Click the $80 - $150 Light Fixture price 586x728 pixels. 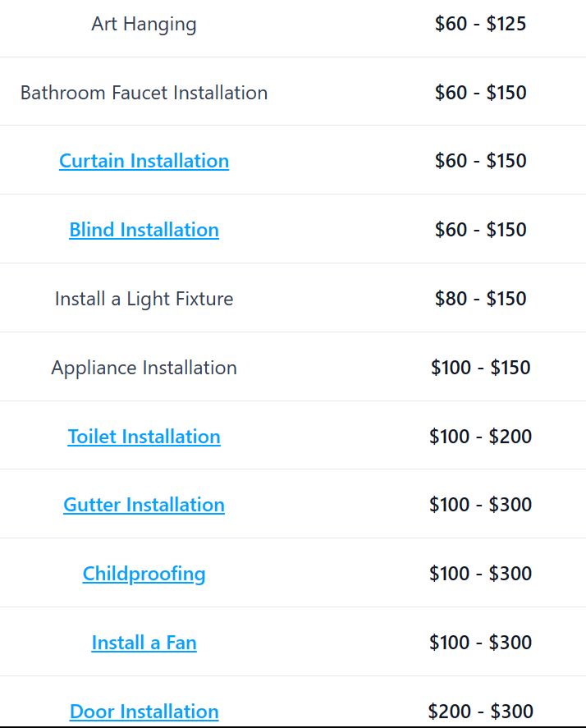point(481,299)
